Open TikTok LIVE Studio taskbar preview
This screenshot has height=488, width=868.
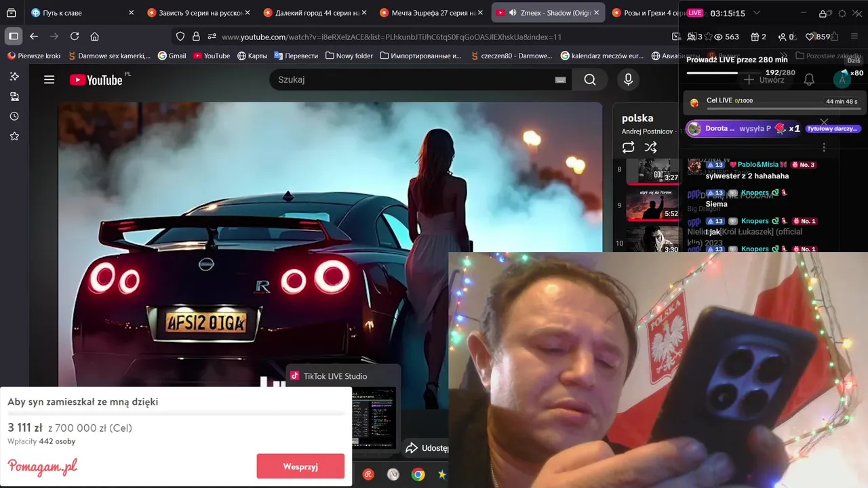[x=343, y=407]
